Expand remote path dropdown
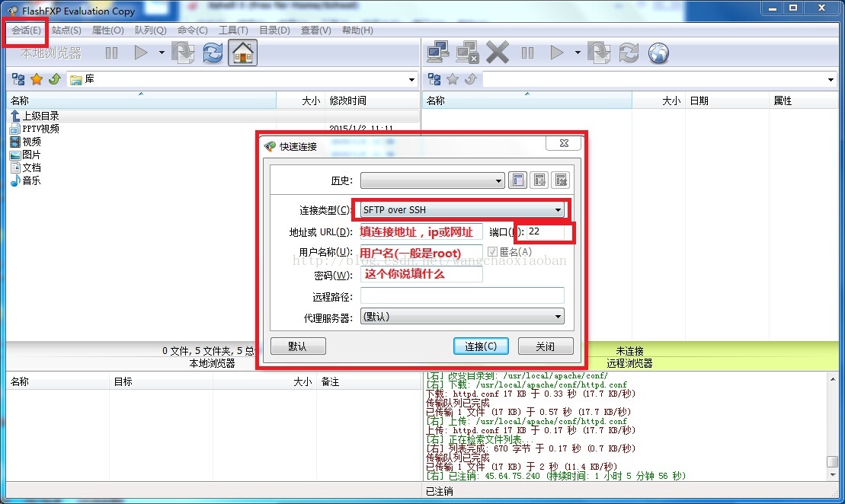This screenshot has width=845, height=504. 831,80
